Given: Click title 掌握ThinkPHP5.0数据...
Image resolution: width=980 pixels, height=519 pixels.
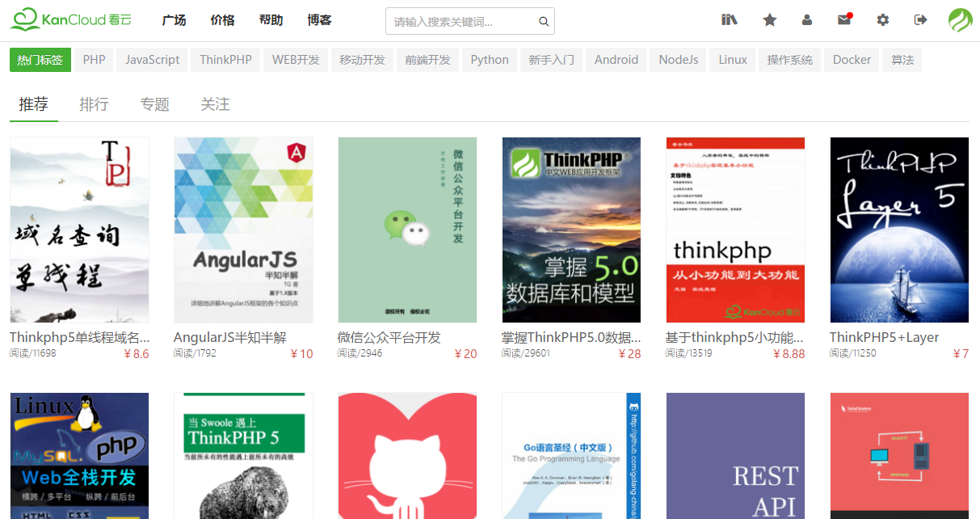Looking at the screenshot, I should (x=571, y=337).
